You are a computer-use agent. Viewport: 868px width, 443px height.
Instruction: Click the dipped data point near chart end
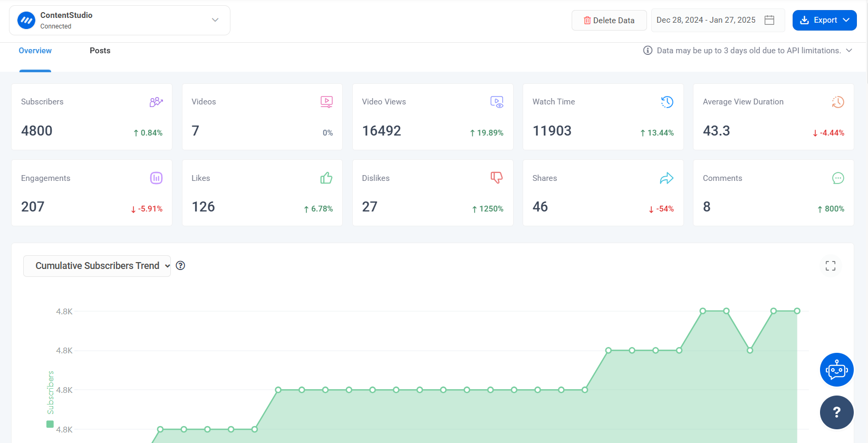[x=750, y=350]
